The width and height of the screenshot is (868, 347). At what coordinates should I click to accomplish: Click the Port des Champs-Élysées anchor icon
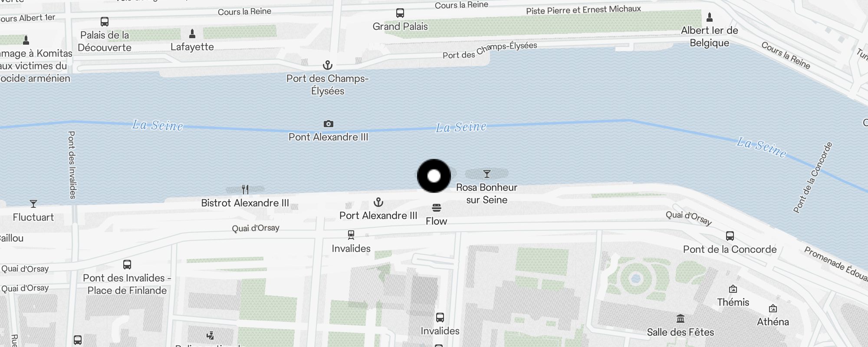(328, 65)
